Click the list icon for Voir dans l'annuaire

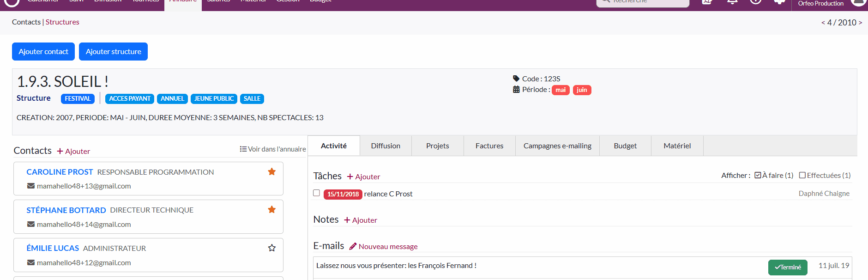coord(243,149)
